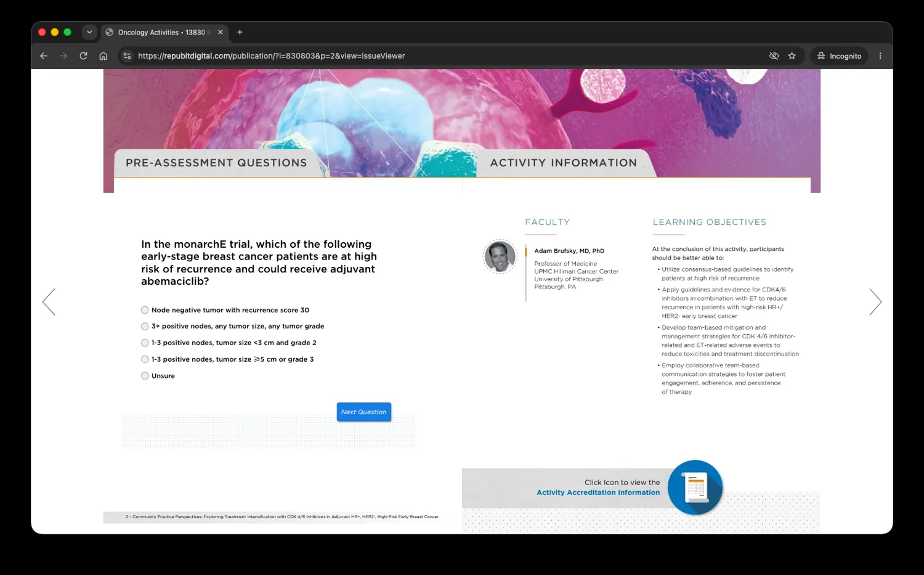Close the Oncology Activities tab
This screenshot has width=924, height=575.
point(220,32)
